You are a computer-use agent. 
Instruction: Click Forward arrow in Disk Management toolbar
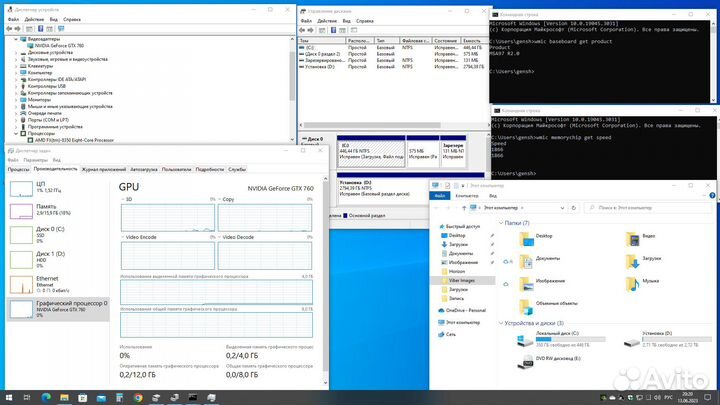tap(310, 30)
